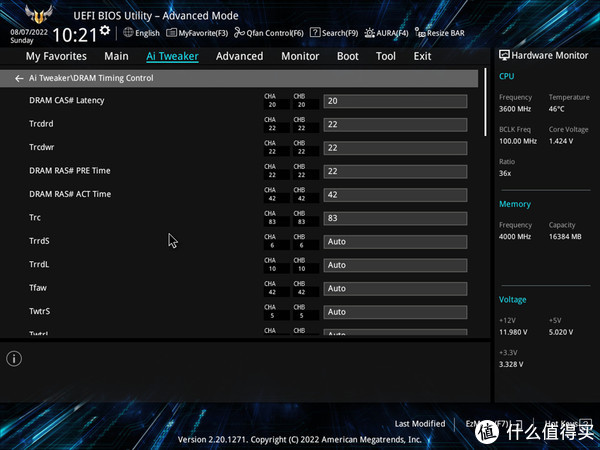Screen dimensions: 600x450
Task: Click the TUF logo emblem
Action: 38,15
